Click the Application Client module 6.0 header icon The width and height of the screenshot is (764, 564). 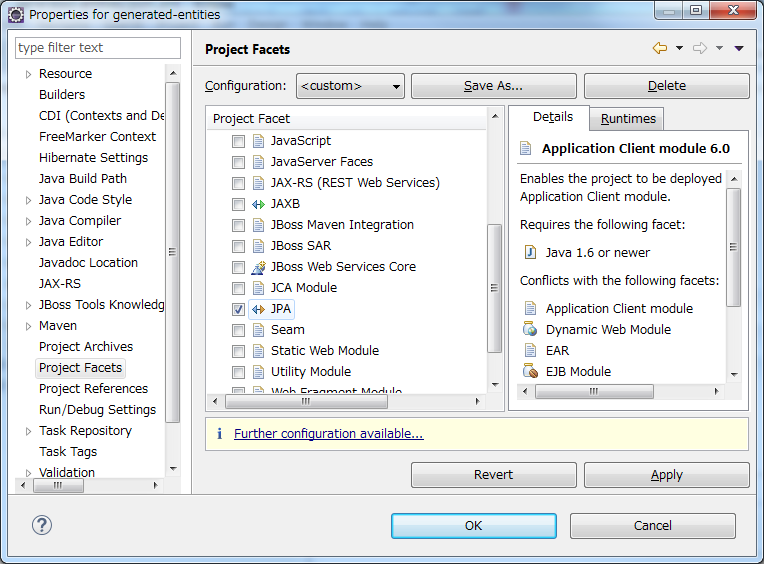525,148
